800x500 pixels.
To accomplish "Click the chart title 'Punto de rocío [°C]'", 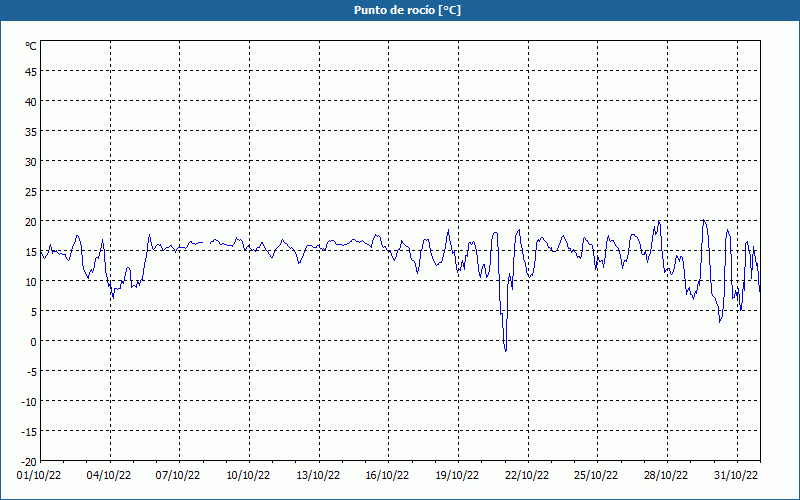I will pyautogui.click(x=407, y=10).
